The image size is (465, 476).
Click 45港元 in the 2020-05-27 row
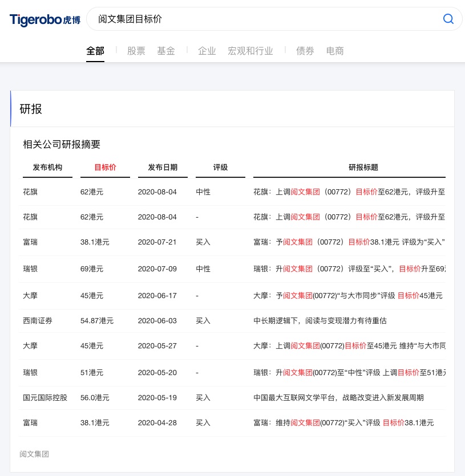[92, 346]
